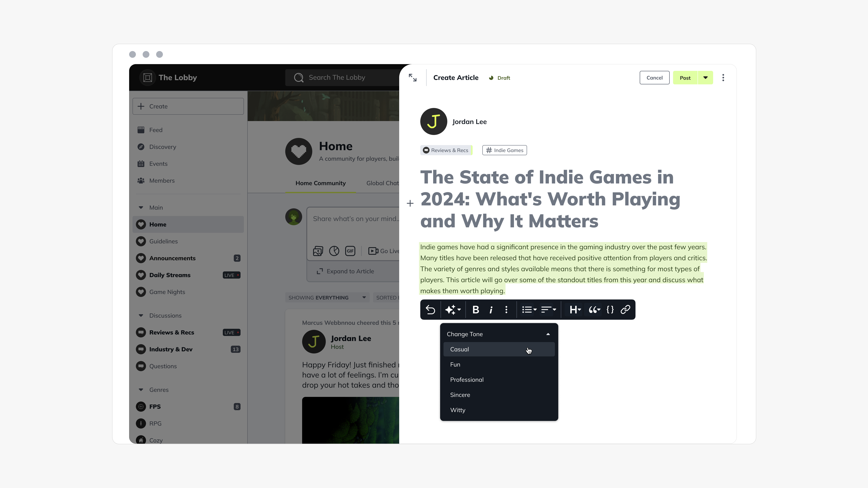Open the heading level dropdown
The image size is (868, 488).
click(575, 310)
